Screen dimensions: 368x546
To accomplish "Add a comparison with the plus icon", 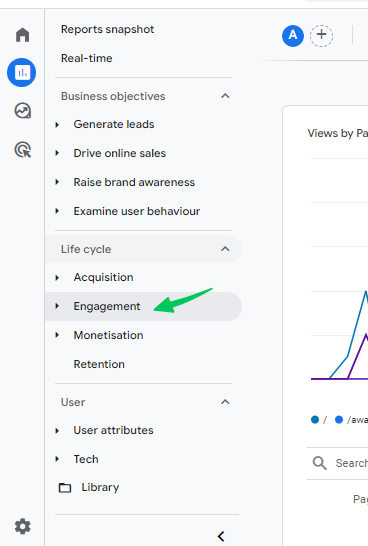I will 321,36.
